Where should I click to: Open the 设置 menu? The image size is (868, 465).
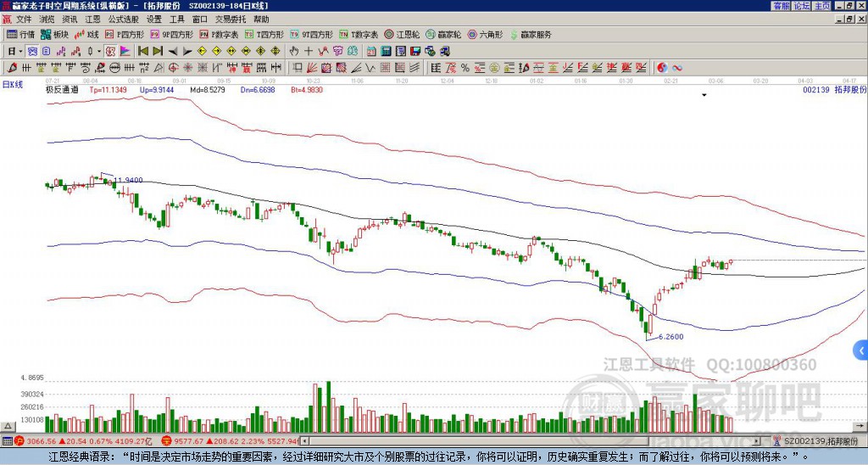click(154, 20)
